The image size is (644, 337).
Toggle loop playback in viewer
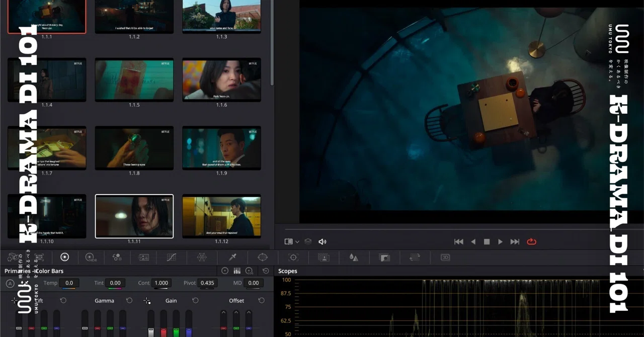pyautogui.click(x=532, y=241)
